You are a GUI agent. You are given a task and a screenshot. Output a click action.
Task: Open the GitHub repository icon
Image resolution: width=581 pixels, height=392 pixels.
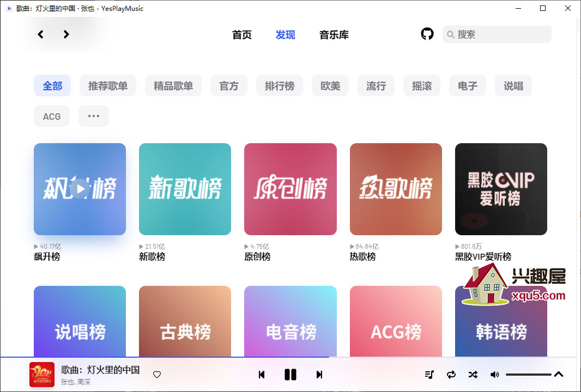point(427,34)
